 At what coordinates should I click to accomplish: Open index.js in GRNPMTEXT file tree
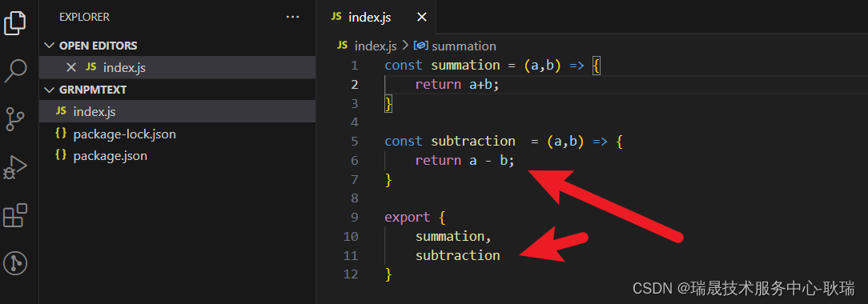tap(177, 112)
